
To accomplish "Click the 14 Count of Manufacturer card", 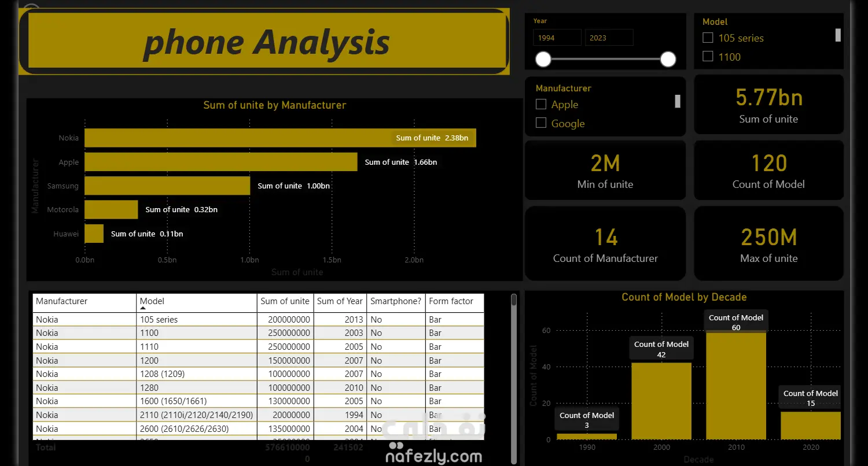I will [x=605, y=243].
